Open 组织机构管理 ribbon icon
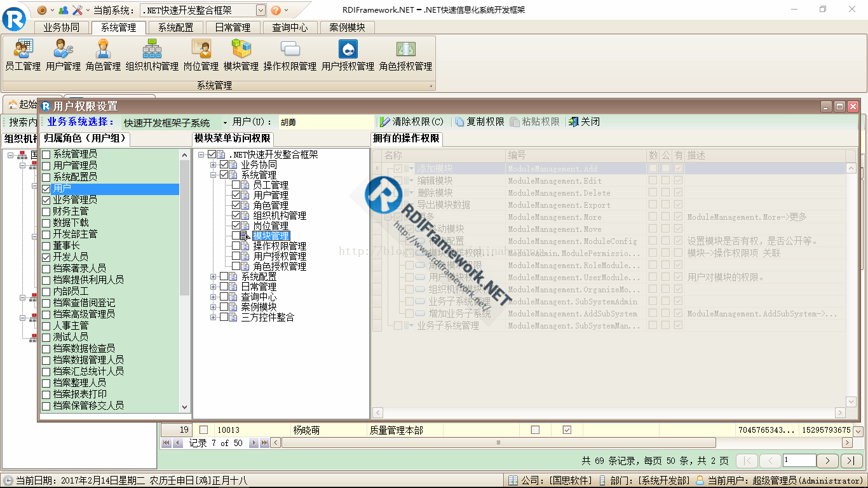 point(152,55)
